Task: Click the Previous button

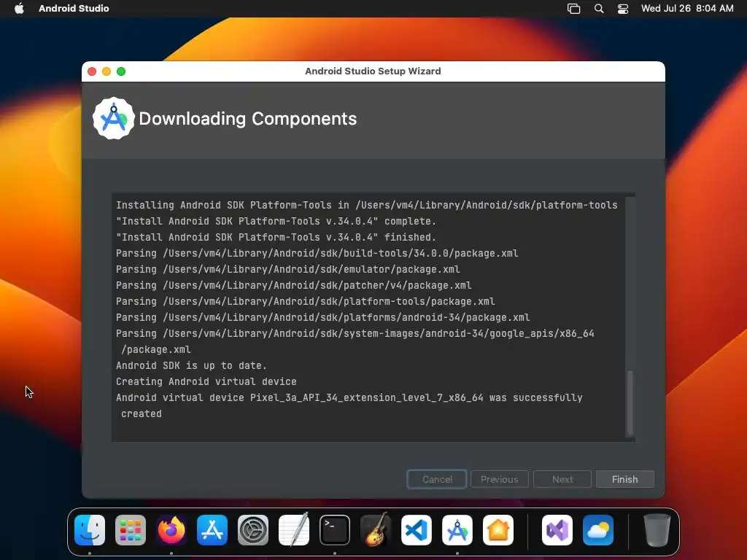Action: (x=499, y=479)
